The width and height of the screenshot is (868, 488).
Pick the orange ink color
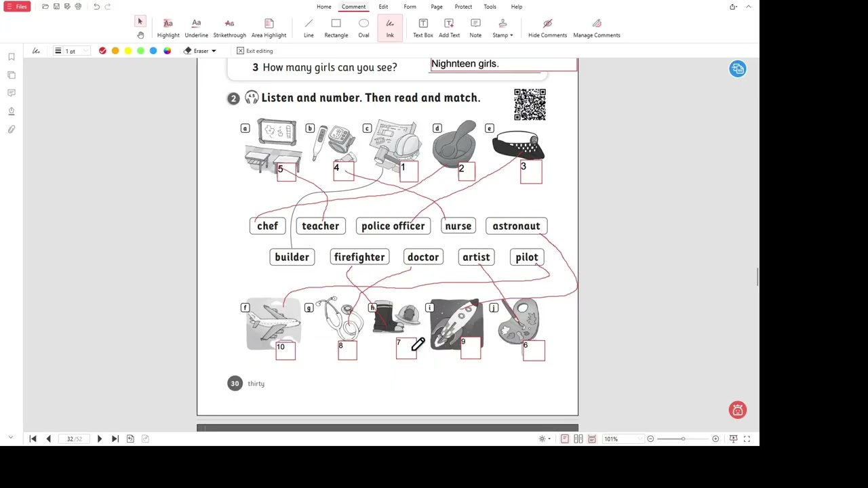click(115, 51)
